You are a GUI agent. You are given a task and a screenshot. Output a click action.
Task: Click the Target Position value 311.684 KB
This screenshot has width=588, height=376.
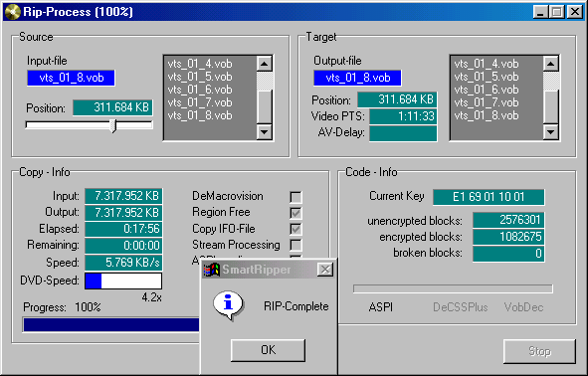[397, 99]
